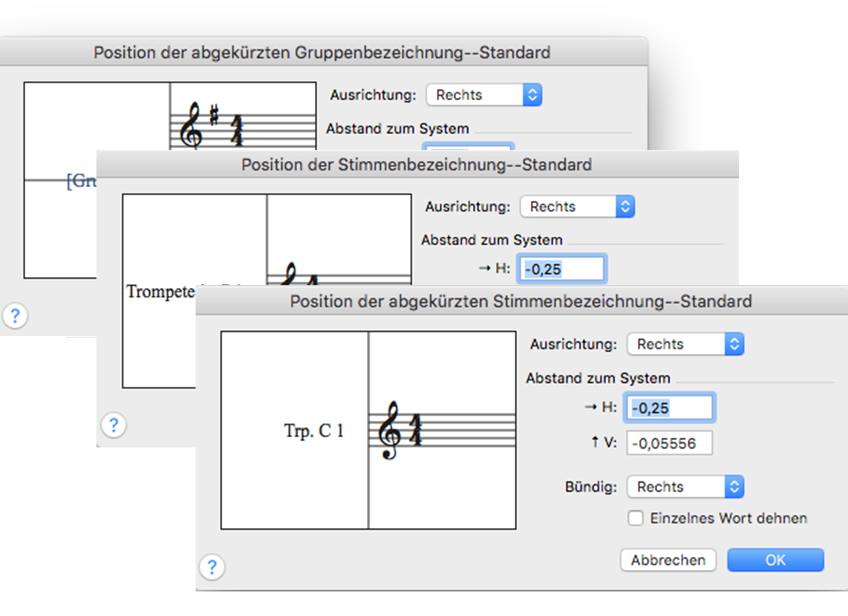
Task: Open Ausrichtung dropdown in front dialog
Action: [x=685, y=344]
